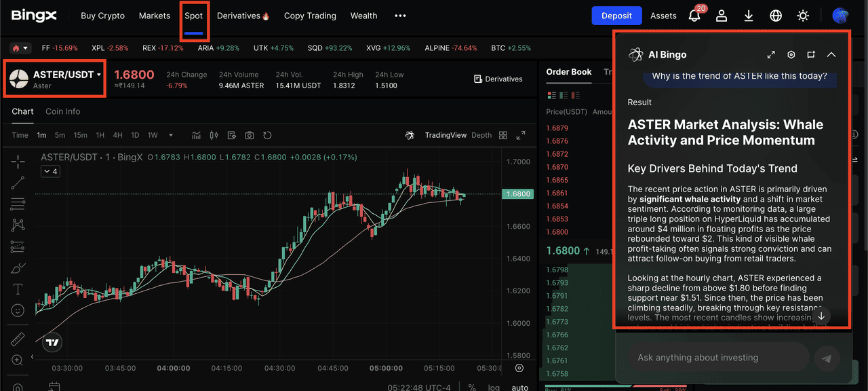
Task: Click the blue Deposit button
Action: pyautogui.click(x=616, y=16)
